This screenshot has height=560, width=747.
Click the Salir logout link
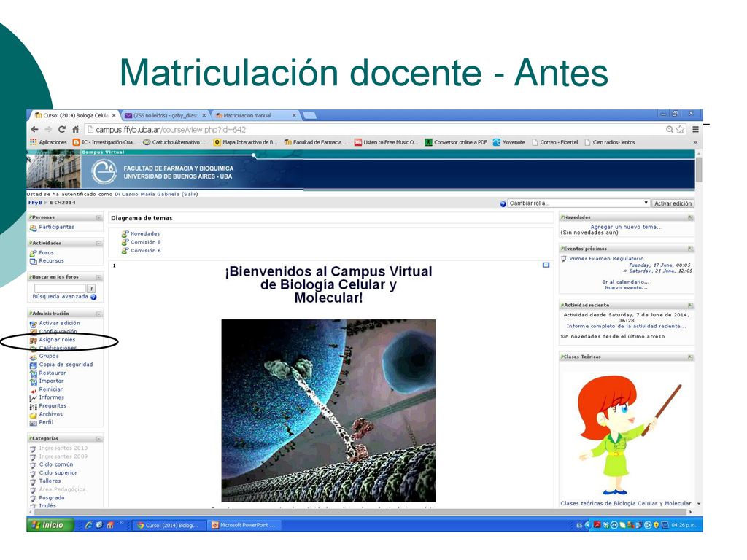click(x=190, y=194)
